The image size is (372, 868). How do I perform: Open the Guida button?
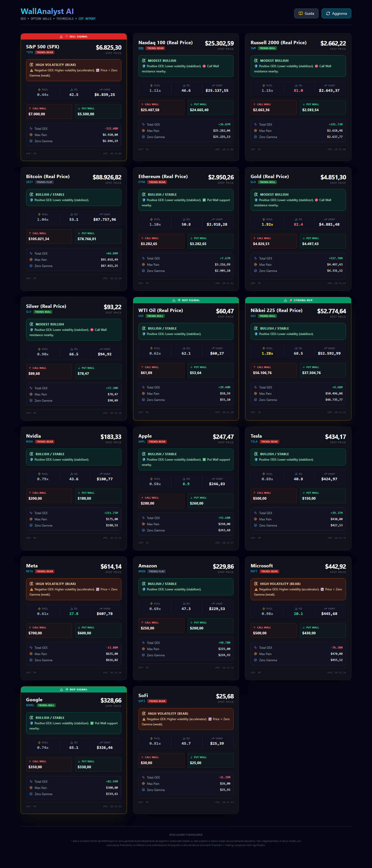pos(306,13)
